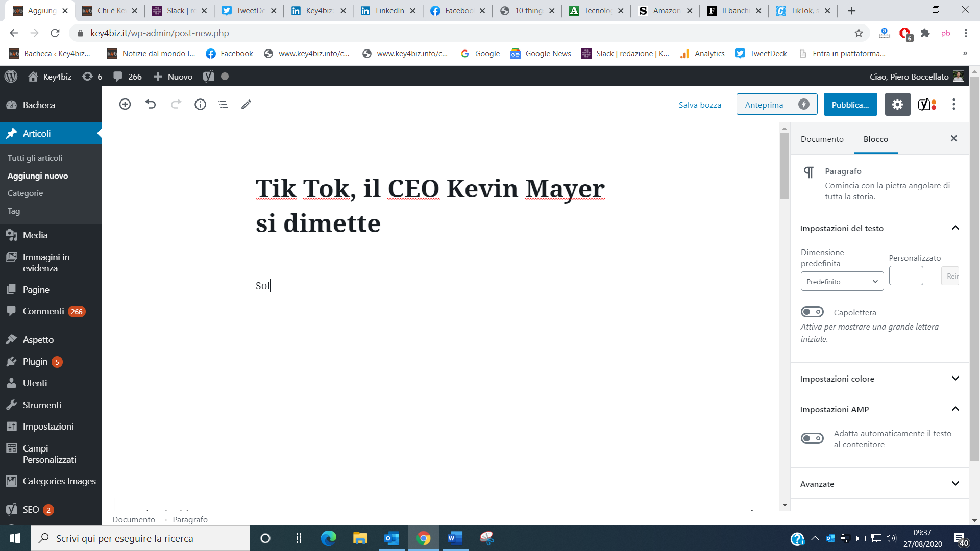Open Outlook from the taskbar
The width and height of the screenshot is (980, 551).
[x=391, y=538]
